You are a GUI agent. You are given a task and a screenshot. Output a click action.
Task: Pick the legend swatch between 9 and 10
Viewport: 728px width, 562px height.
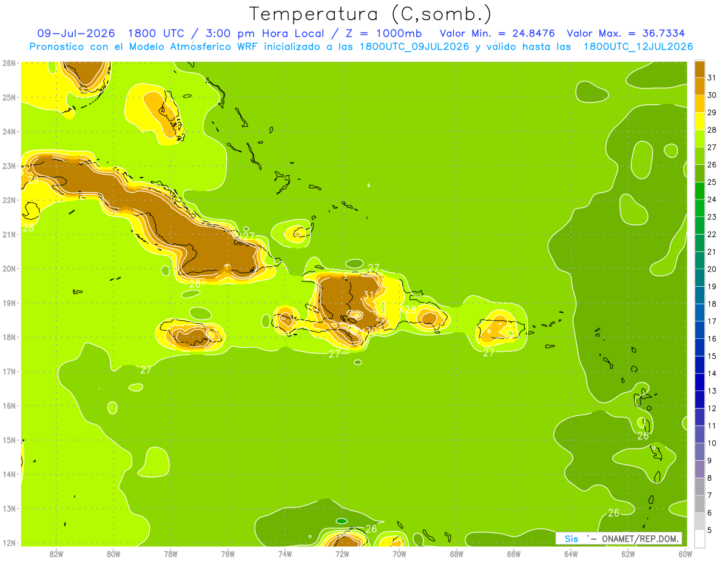[x=699, y=452]
